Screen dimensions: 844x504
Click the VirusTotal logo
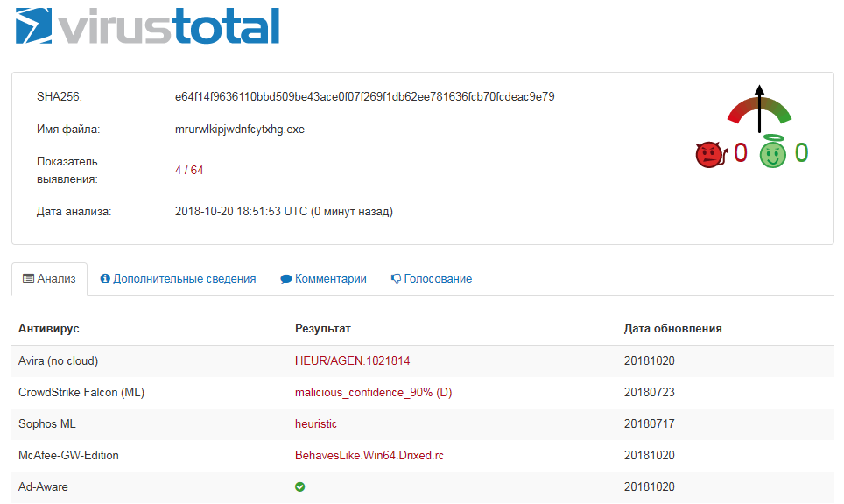click(147, 26)
